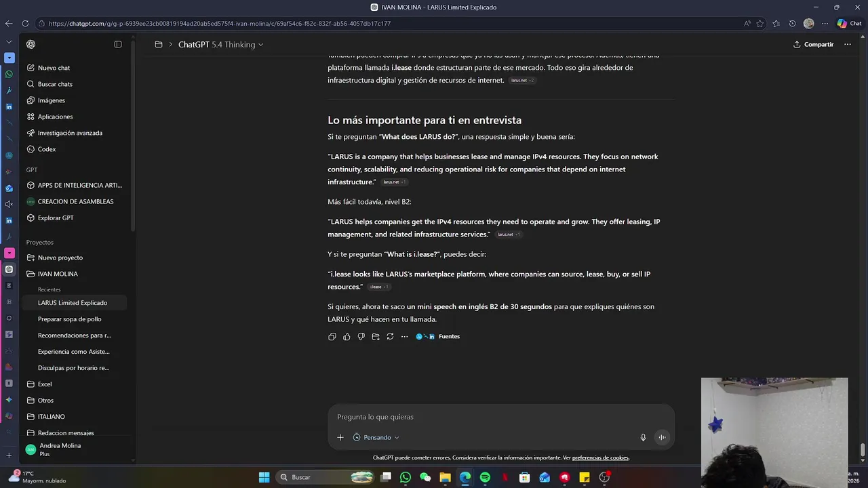Reload the page with the refresh icon

click(25, 23)
